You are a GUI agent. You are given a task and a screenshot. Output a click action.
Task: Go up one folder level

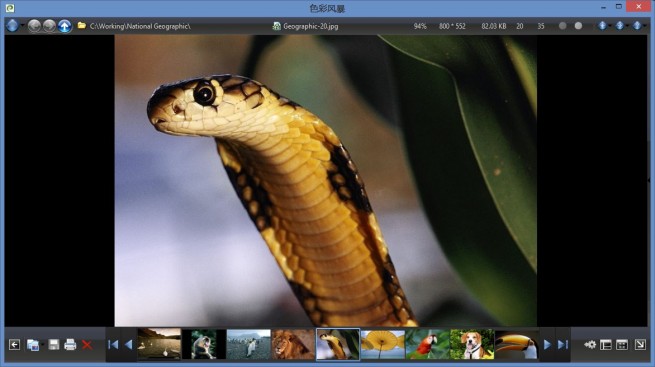pyautogui.click(x=64, y=26)
